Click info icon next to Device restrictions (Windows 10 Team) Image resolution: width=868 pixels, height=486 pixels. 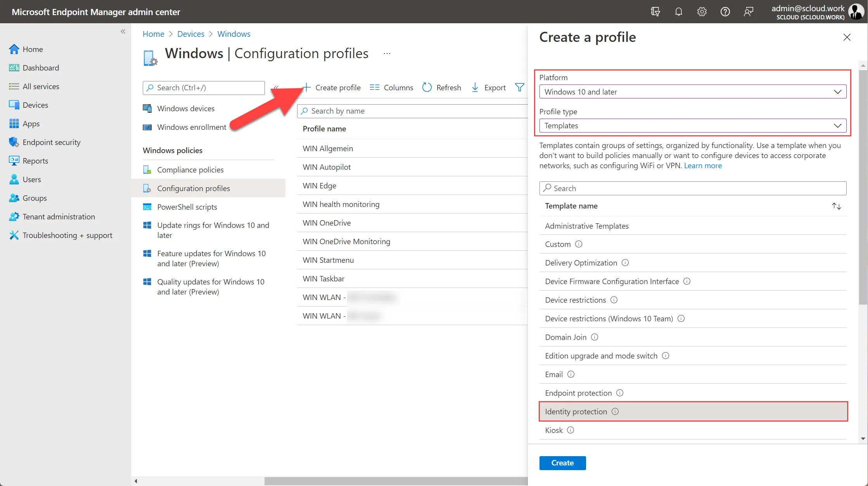coord(681,319)
